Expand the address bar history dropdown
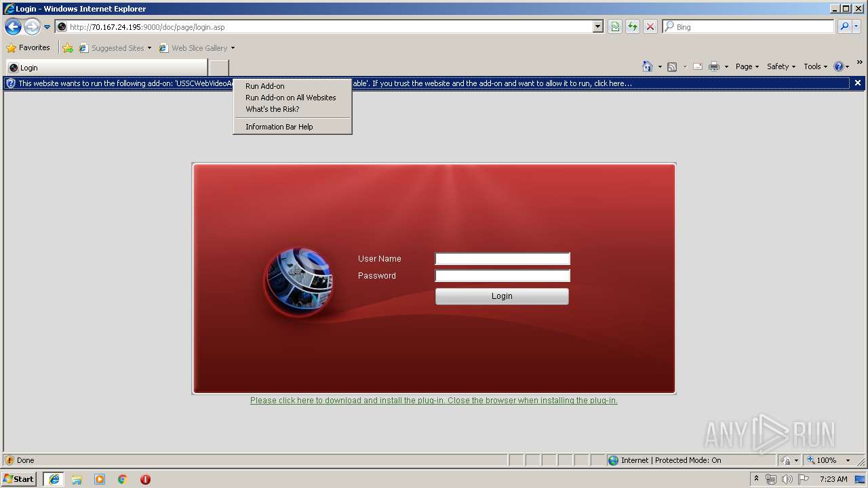The image size is (868, 488). point(598,27)
